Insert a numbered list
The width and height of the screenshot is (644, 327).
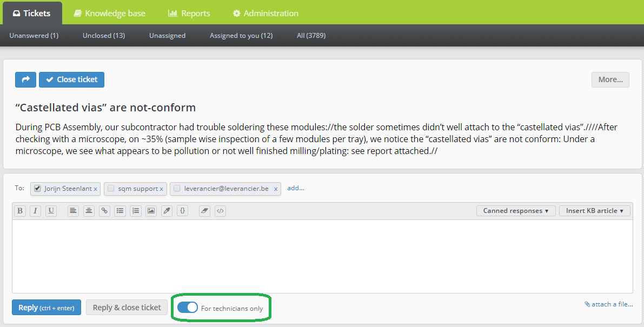136,211
